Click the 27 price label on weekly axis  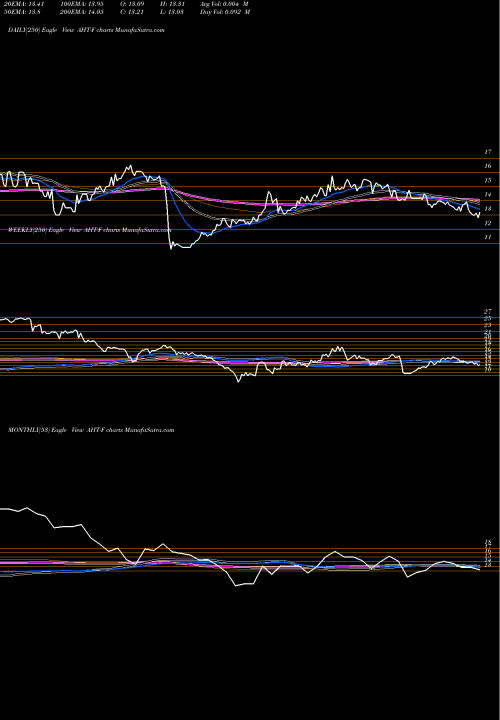(x=488, y=312)
